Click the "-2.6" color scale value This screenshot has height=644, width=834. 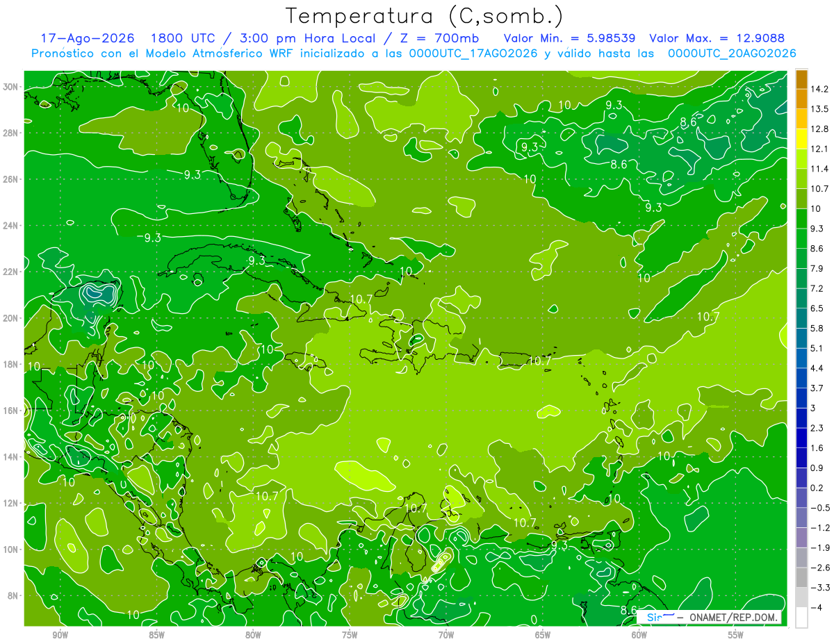point(819,568)
